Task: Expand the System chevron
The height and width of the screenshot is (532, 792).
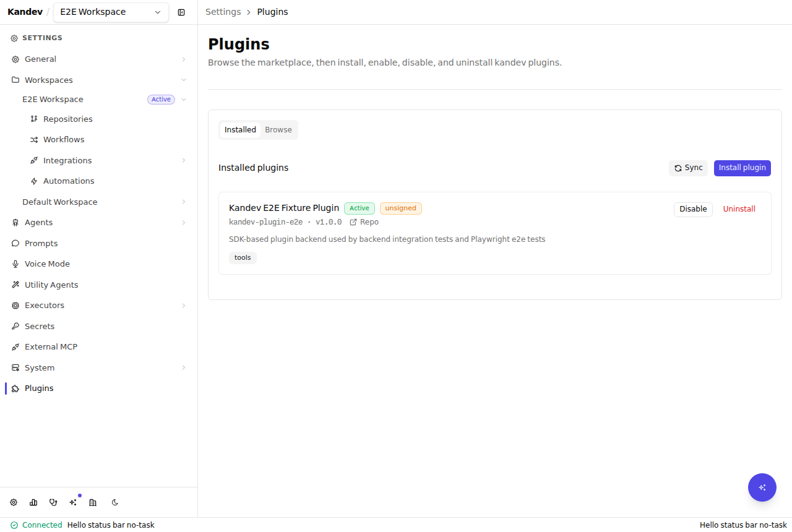Action: (184, 367)
